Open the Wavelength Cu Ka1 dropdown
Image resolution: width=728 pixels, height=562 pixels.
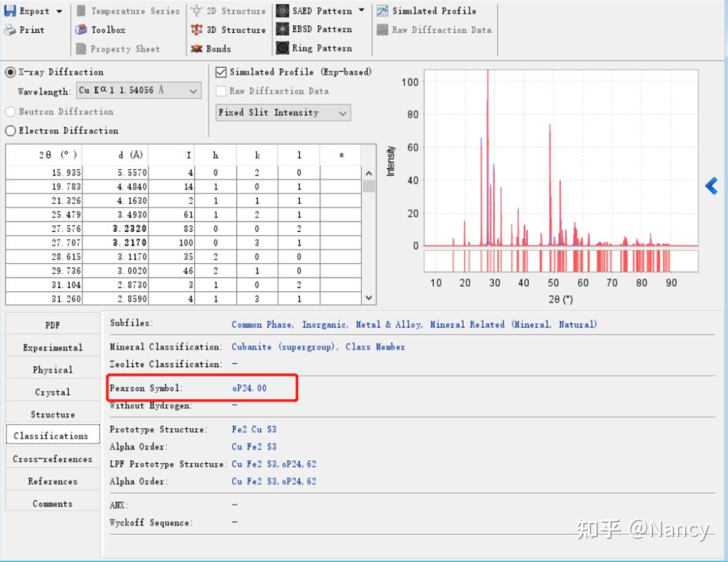click(139, 90)
